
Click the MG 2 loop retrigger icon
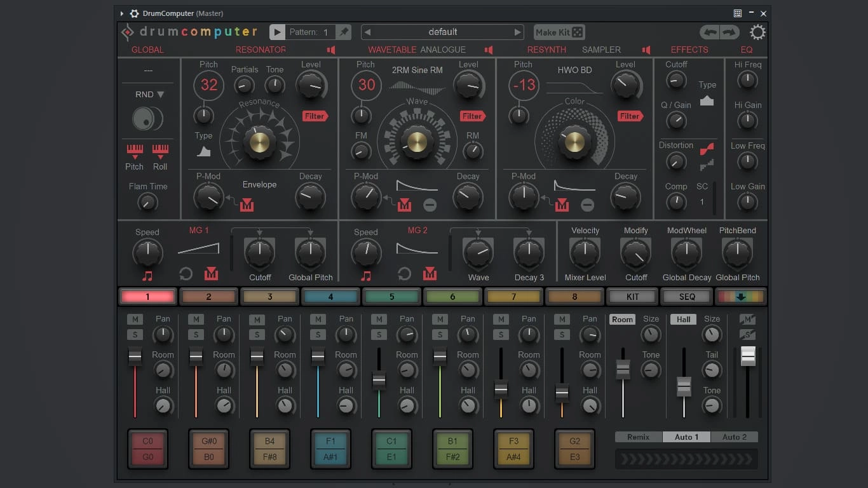[x=405, y=274]
